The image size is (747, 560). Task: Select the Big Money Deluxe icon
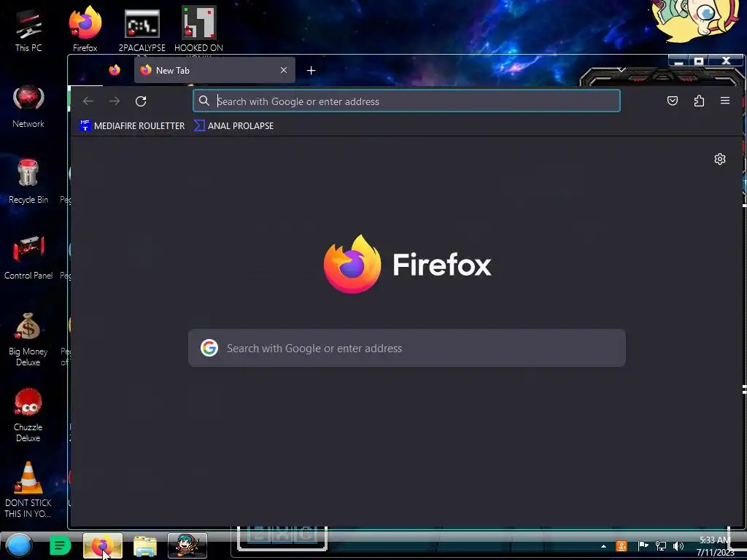click(28, 339)
